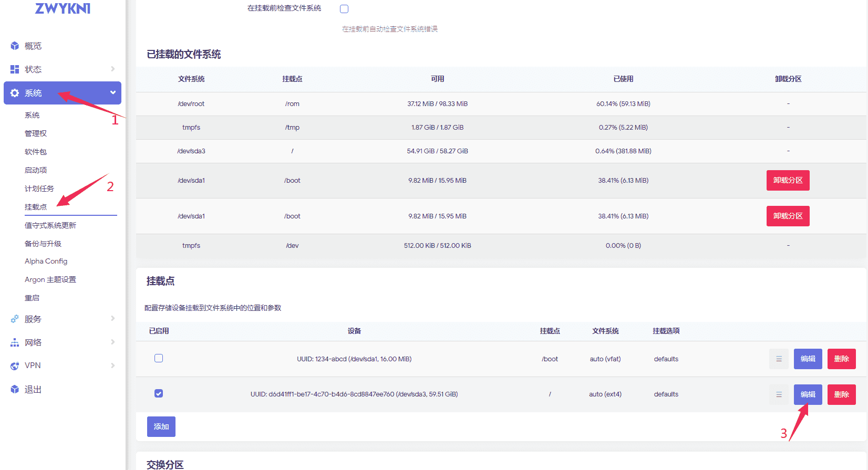Click 54.91 GiB / 58.27 GiB value
This screenshot has height=470, width=868.
click(x=438, y=151)
